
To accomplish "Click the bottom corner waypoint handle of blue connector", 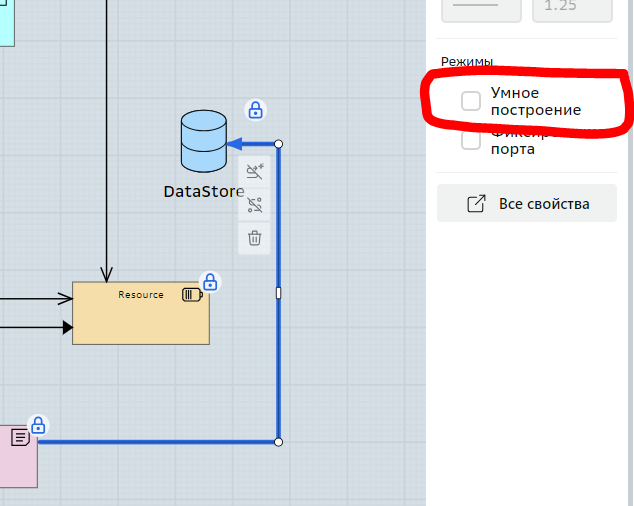I will coord(278,442).
